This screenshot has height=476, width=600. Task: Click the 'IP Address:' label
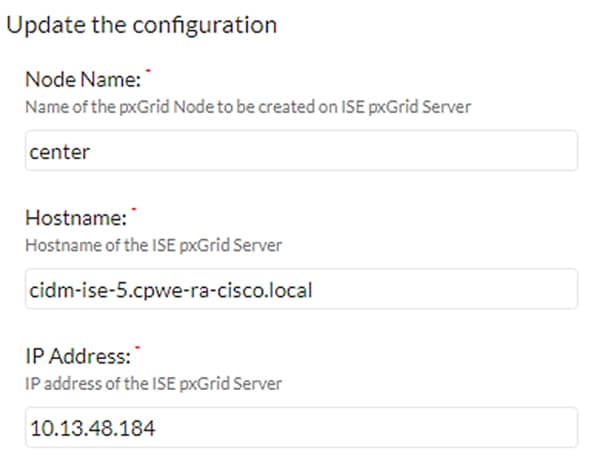(x=78, y=356)
